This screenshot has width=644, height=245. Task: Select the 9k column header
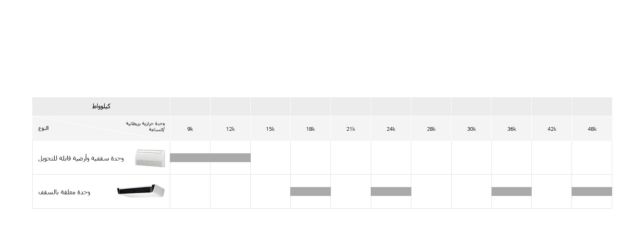coord(190,129)
